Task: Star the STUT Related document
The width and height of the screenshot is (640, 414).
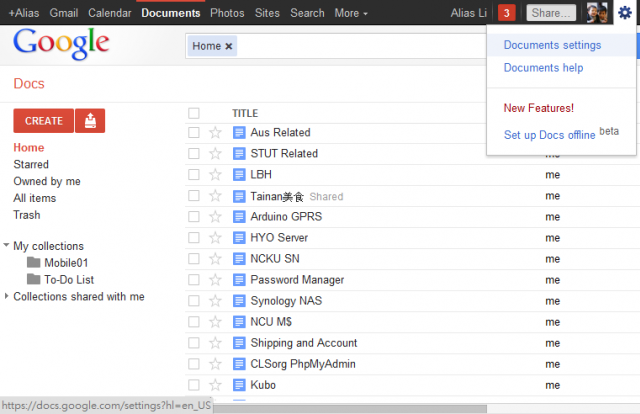Action: (x=215, y=154)
